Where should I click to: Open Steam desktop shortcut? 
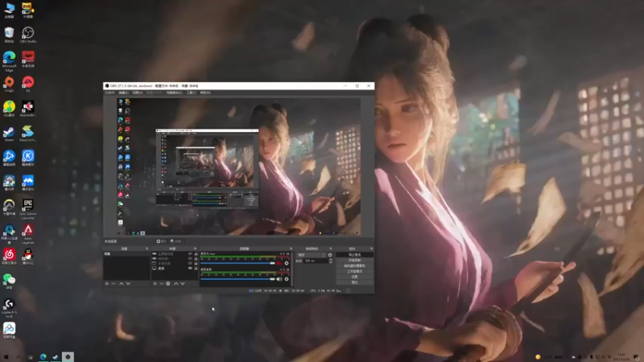[x=9, y=134]
